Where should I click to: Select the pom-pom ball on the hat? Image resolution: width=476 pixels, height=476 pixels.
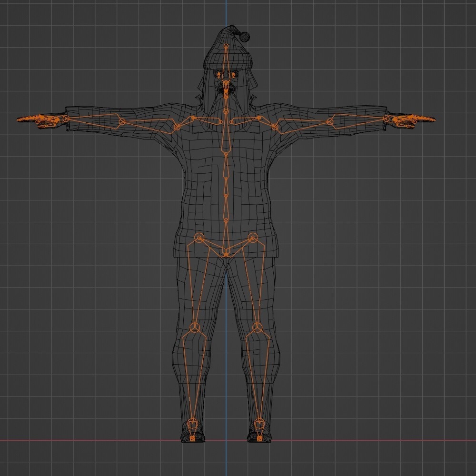coord(245,37)
